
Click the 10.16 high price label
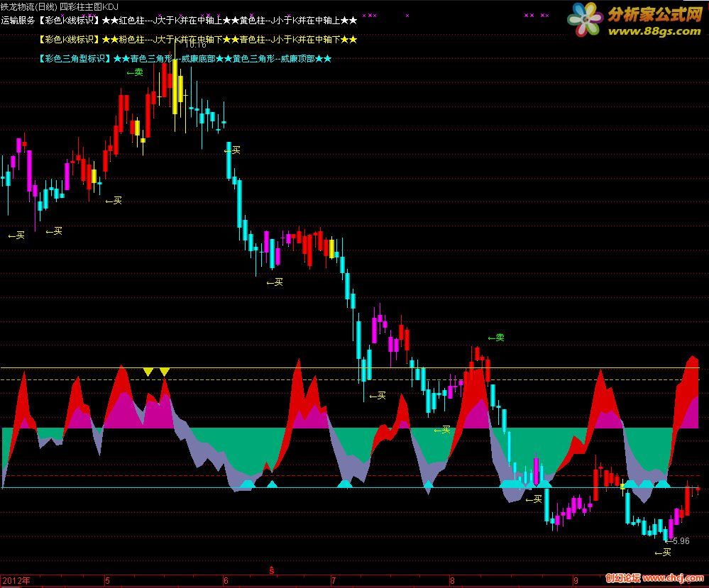coord(196,44)
